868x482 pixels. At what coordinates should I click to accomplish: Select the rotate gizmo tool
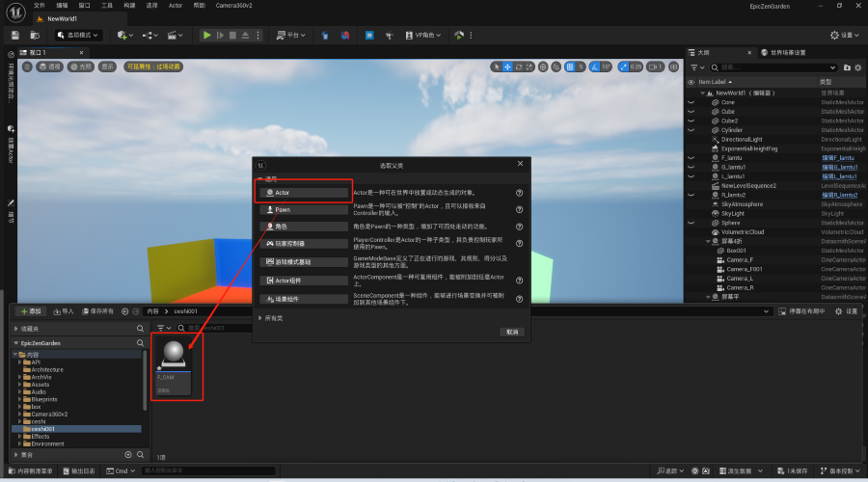519,67
